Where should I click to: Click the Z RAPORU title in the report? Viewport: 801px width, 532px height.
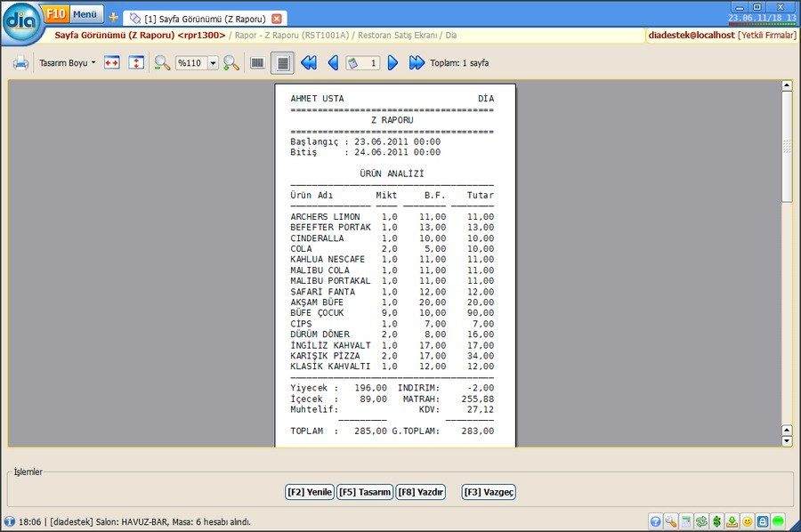[392, 120]
